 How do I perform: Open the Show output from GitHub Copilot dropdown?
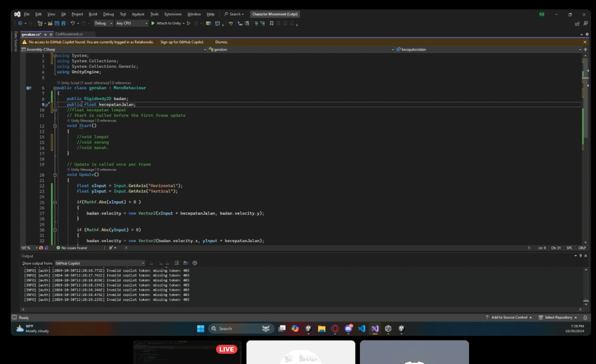[x=100, y=263]
